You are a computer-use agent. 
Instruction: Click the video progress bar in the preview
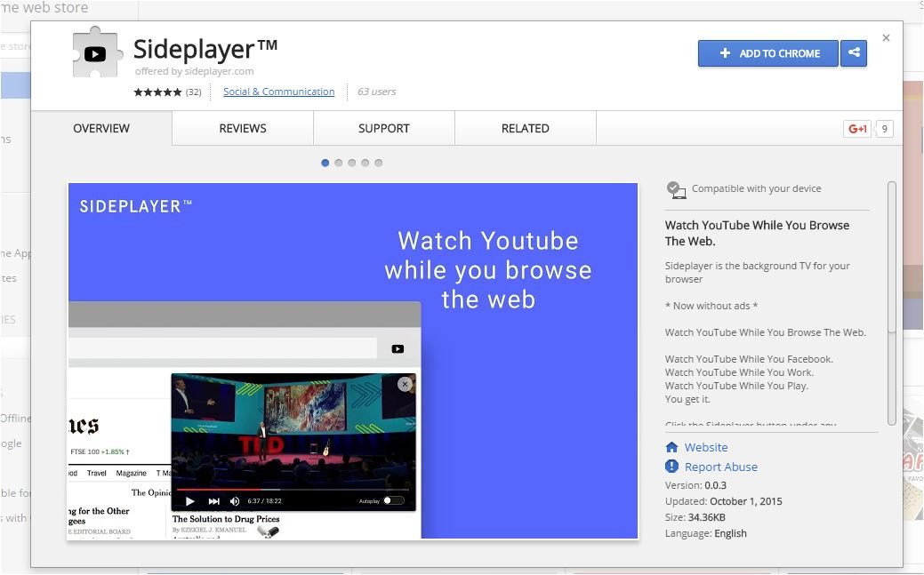[293, 489]
